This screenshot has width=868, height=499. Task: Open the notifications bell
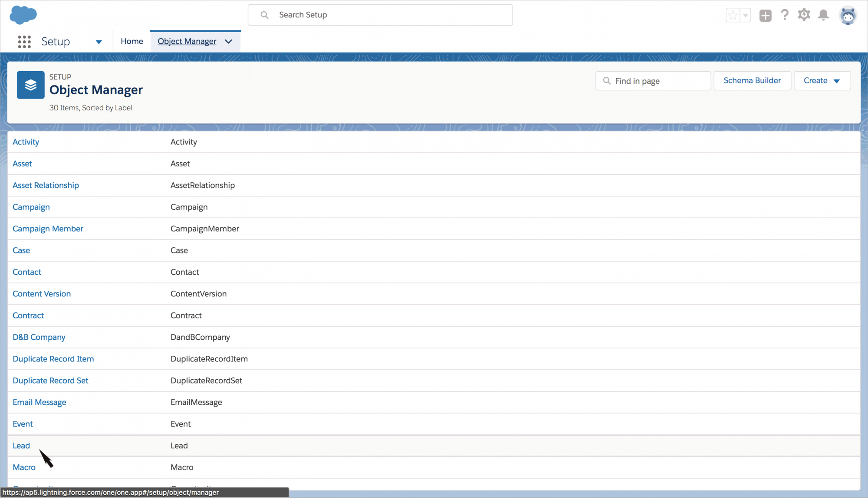pos(823,15)
